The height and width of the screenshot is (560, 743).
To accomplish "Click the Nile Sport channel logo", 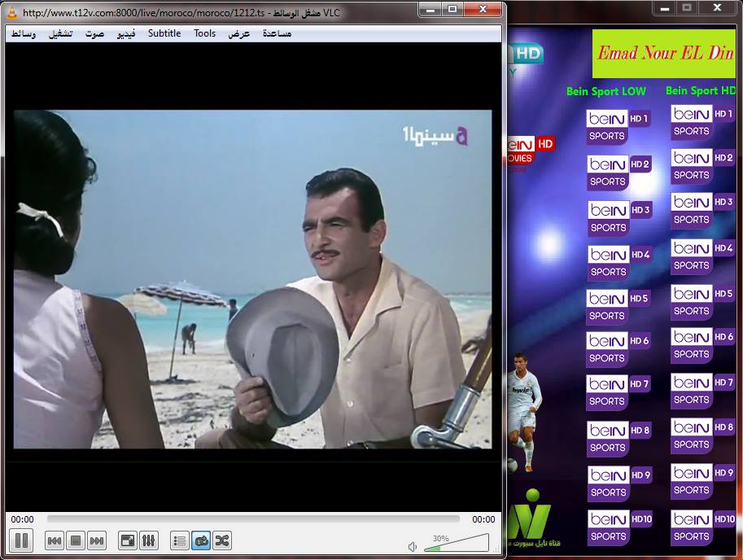I will click(532, 518).
